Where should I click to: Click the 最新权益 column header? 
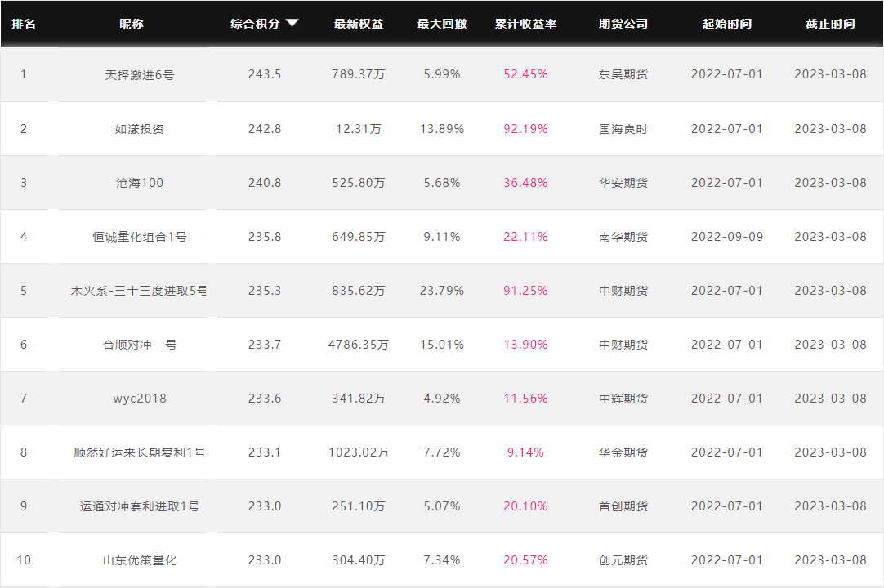point(359,24)
